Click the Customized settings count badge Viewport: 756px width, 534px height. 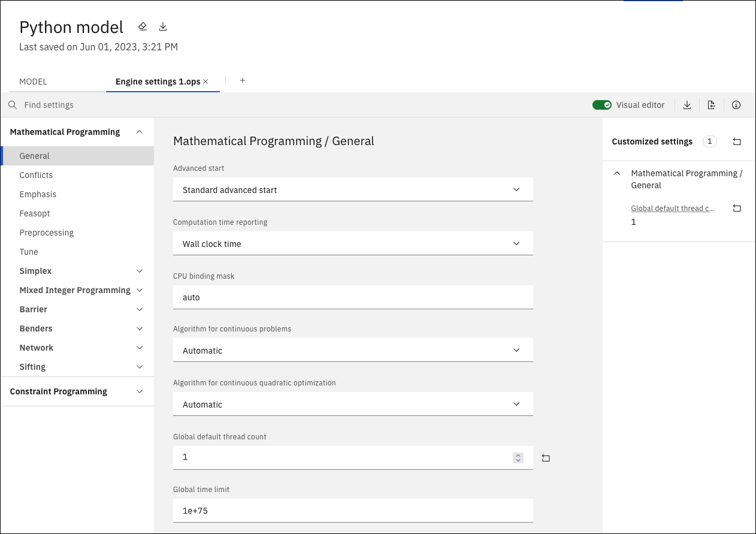[x=710, y=142]
